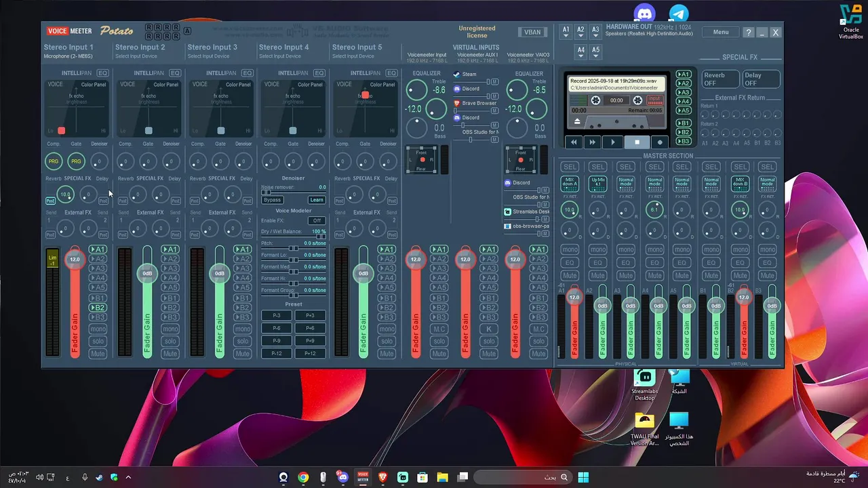Open the network computer shortcut on desktop
This screenshot has width=868, height=488.
pyautogui.click(x=679, y=382)
